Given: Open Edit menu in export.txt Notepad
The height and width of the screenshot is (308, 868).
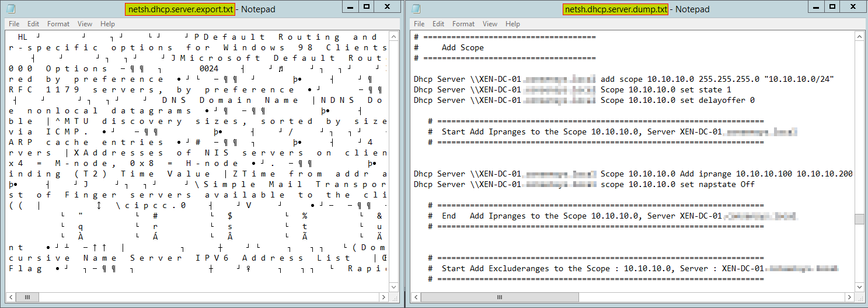Looking at the screenshot, I should 33,24.
